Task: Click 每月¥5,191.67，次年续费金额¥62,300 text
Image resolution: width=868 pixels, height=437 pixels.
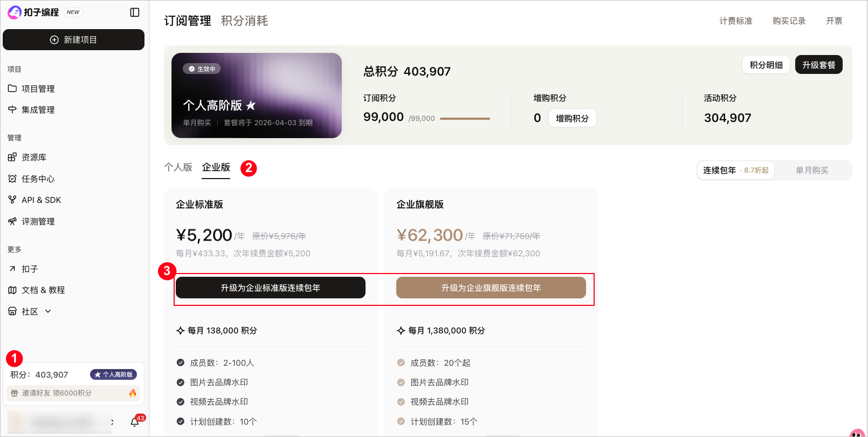Action: click(x=468, y=254)
